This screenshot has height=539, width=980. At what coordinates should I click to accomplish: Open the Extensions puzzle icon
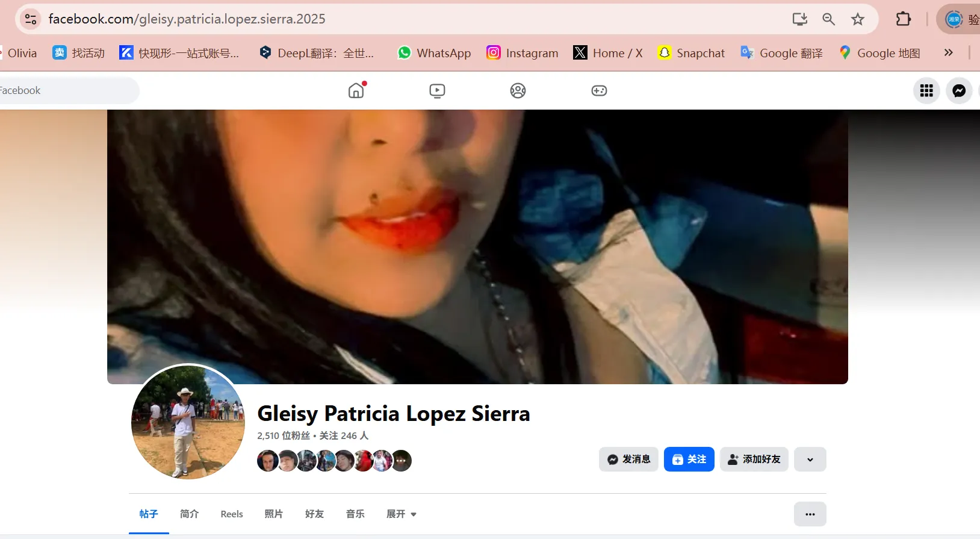click(x=903, y=19)
